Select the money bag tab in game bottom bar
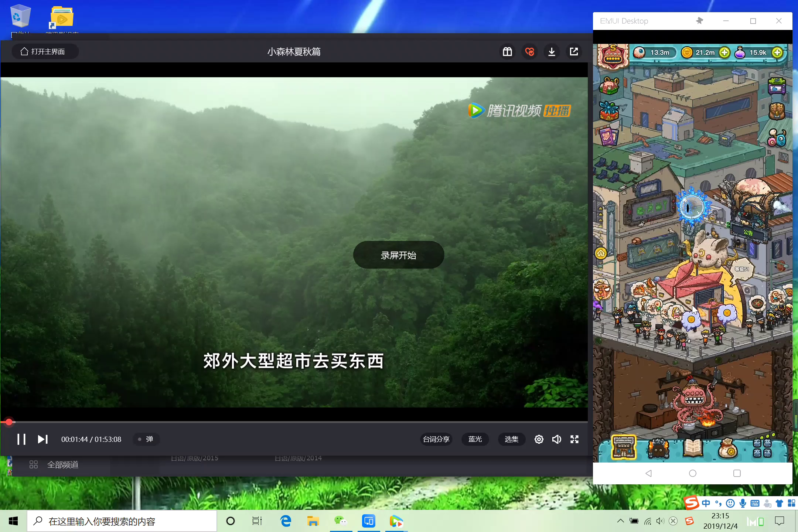This screenshot has width=798, height=532. pyautogui.click(x=727, y=448)
